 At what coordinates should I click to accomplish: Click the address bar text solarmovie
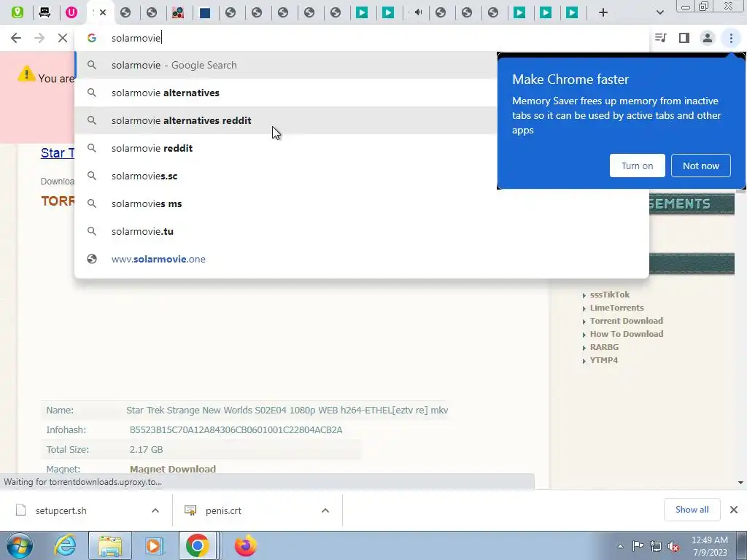[136, 38]
